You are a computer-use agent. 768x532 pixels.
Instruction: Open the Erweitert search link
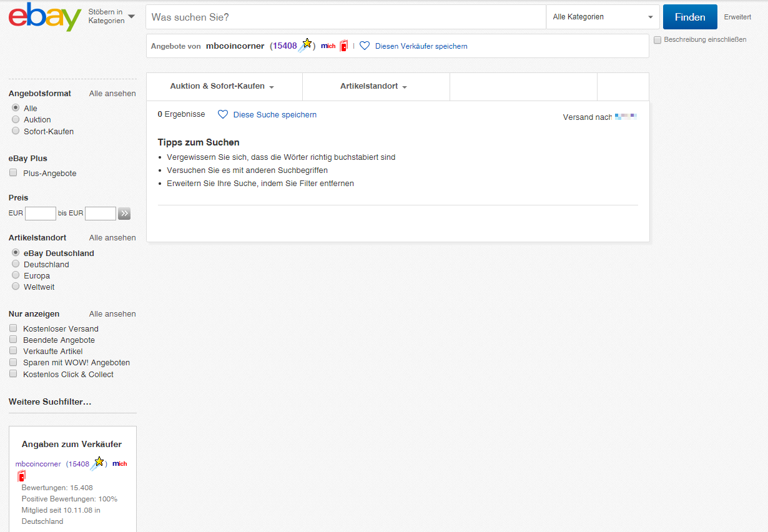tap(737, 17)
